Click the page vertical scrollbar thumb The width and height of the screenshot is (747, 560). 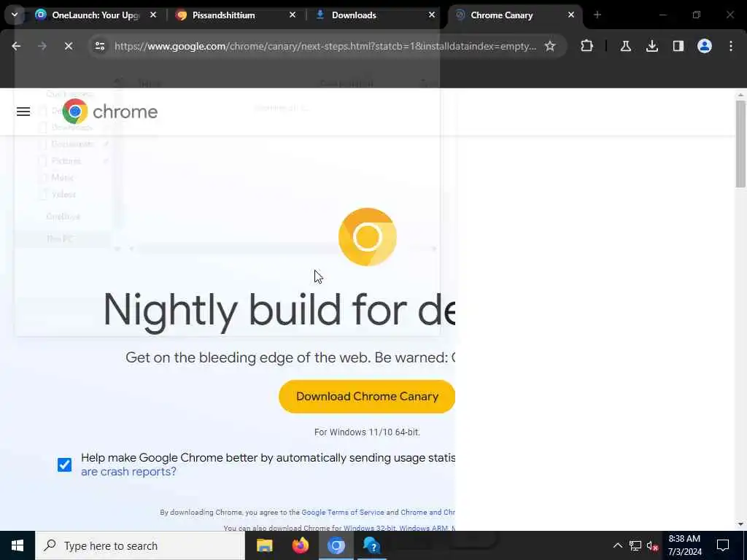click(740, 144)
